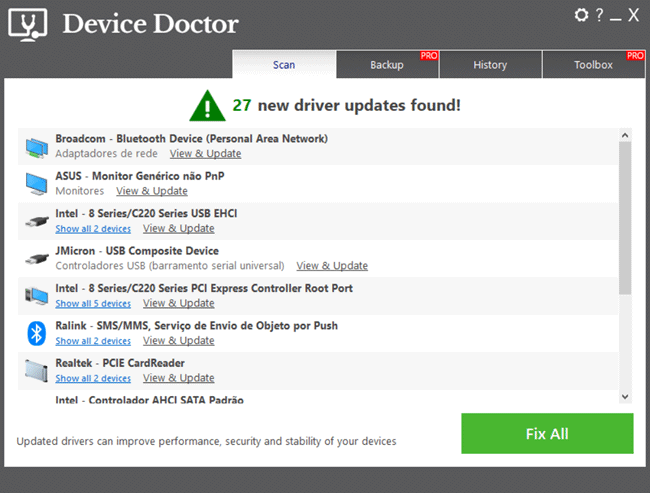Click the scrollbar down arrow
Screen dimensions: 650x493
point(625,397)
